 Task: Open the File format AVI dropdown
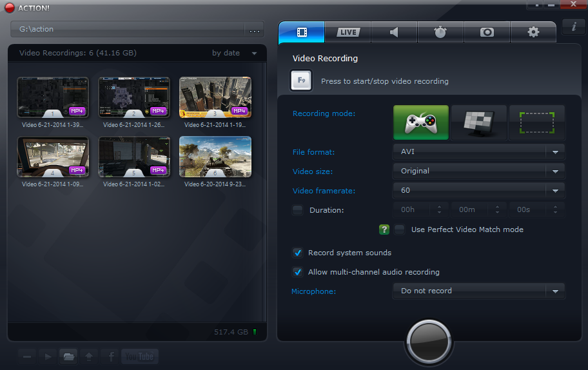(x=479, y=152)
